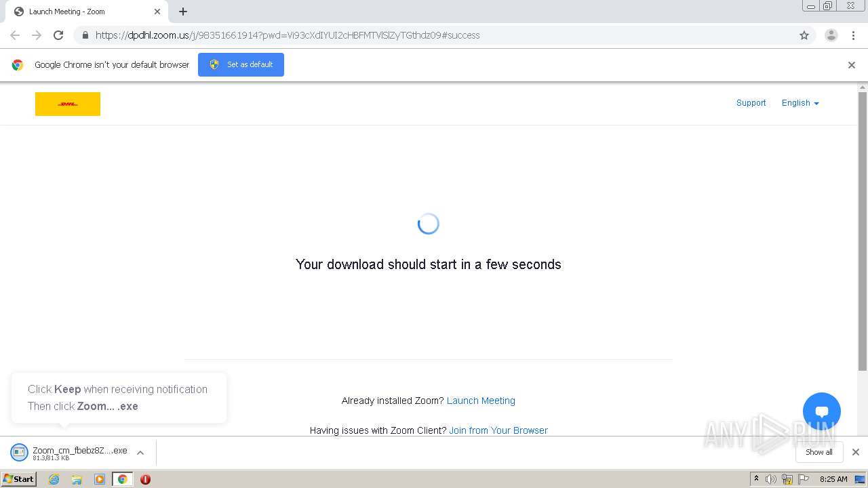The height and width of the screenshot is (488, 868).
Task: Click Show all downloads button
Action: [819, 452]
